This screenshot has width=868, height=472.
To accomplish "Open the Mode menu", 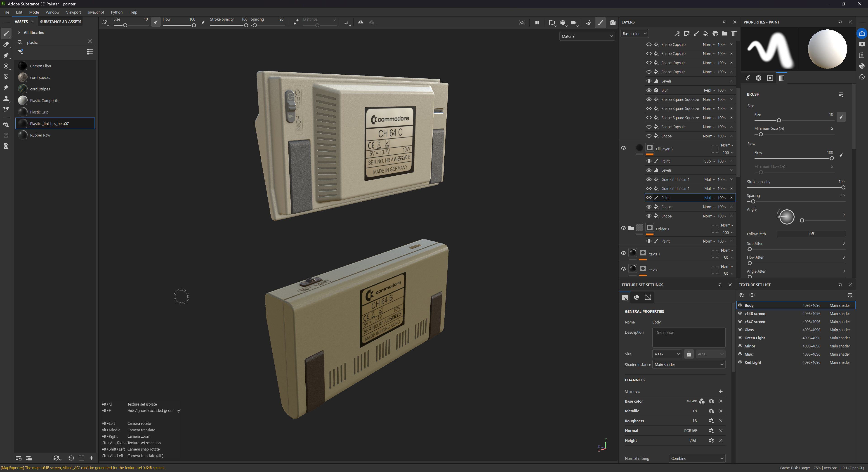I will (34, 12).
